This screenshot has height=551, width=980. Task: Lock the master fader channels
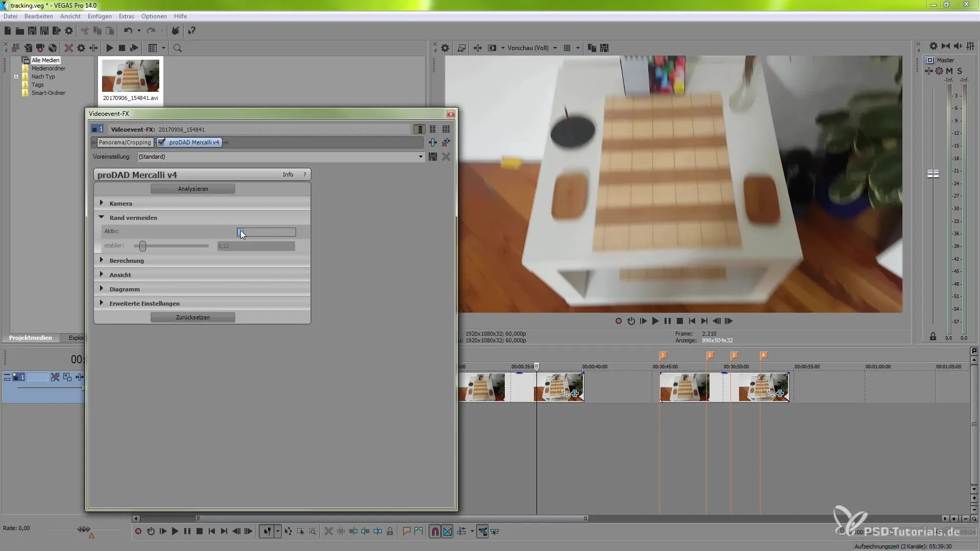click(x=933, y=337)
